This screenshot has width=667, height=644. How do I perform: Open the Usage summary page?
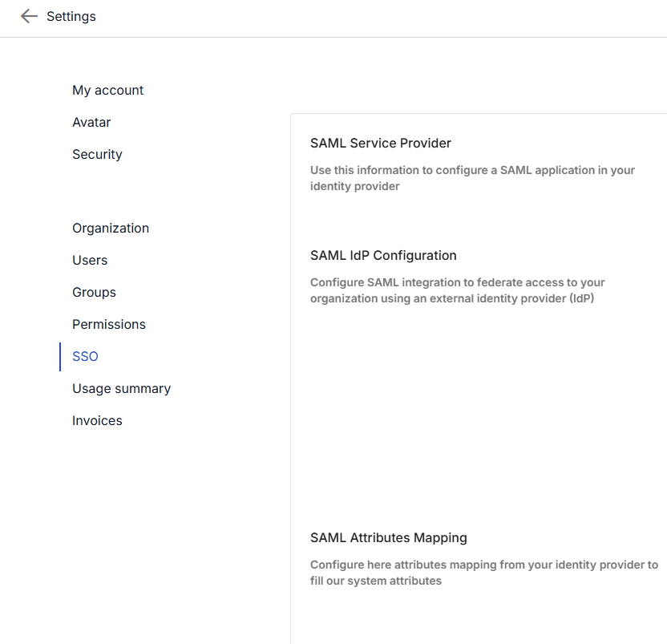[121, 389]
